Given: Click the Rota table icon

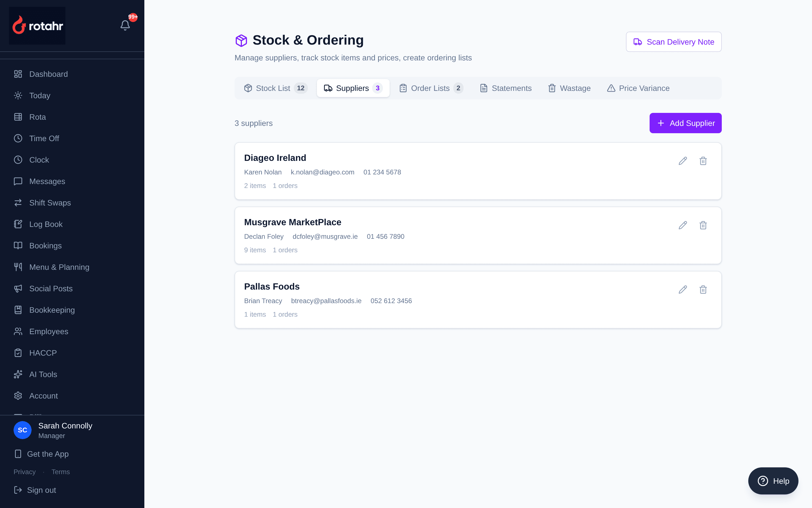Looking at the screenshot, I should click(18, 117).
